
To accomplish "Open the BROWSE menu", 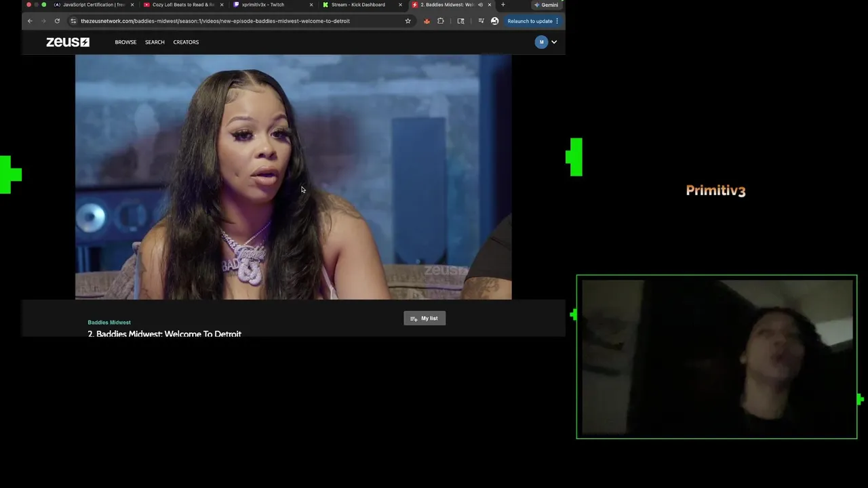I will click(x=125, y=42).
